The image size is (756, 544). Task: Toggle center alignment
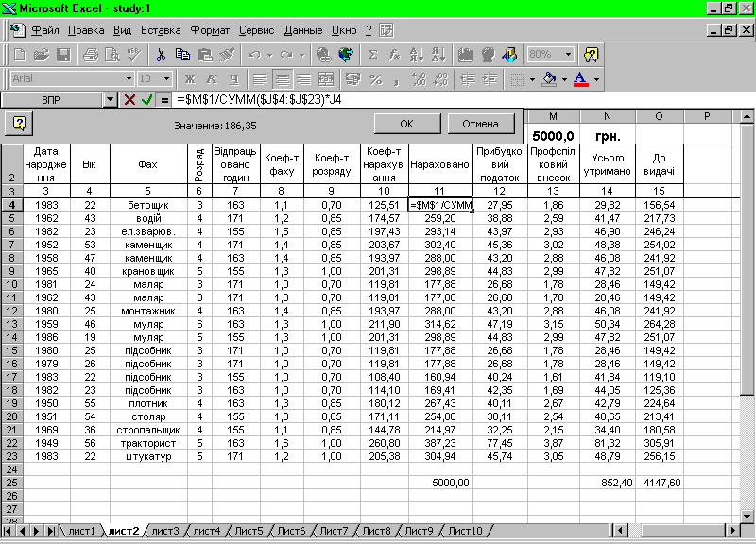[x=283, y=79]
